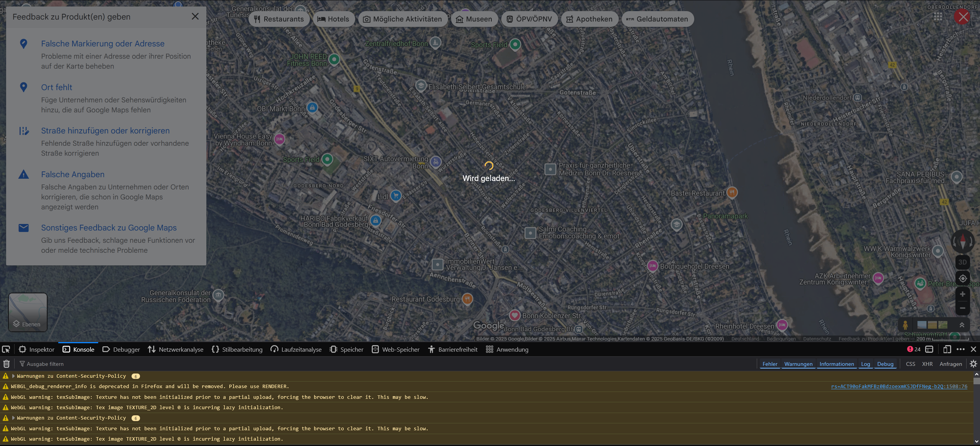Zoom out with the minus button
Screen dimensions: 980x446
pos(963,308)
